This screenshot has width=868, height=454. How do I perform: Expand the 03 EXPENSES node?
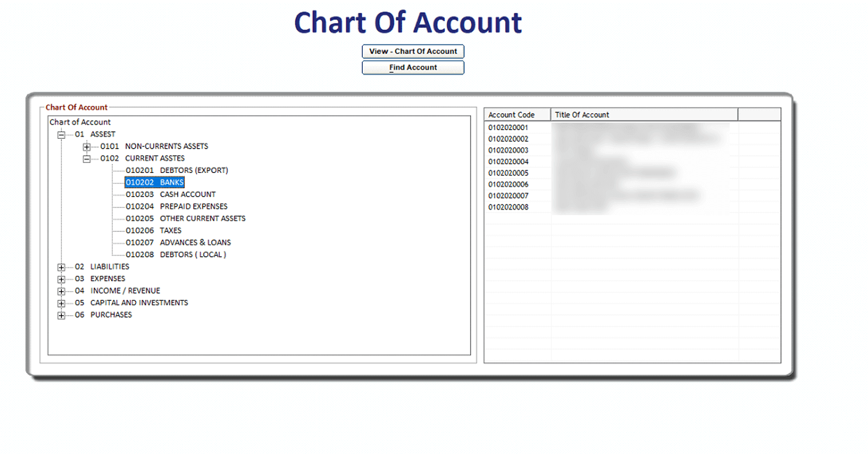[61, 279]
